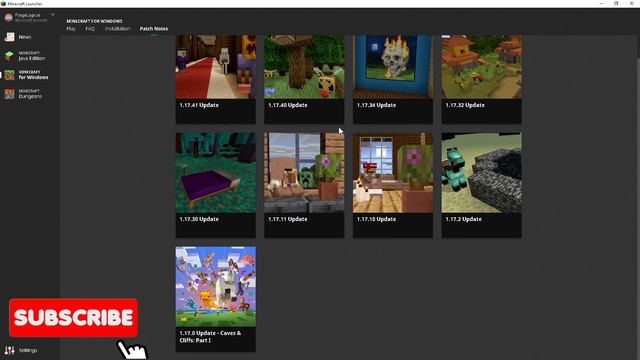The height and width of the screenshot is (360, 640).
Task: Open the 1.17.10 Update candle thumbnail
Action: coord(393,172)
